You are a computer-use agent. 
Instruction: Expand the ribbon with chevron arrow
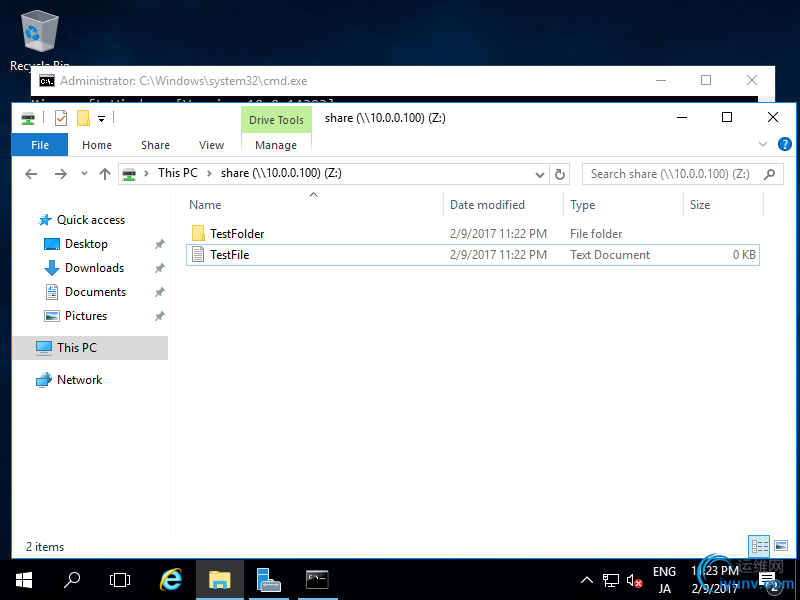(x=763, y=144)
